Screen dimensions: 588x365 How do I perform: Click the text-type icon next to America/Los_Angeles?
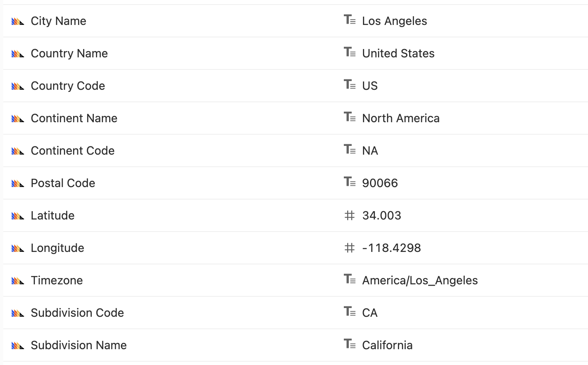350,279
